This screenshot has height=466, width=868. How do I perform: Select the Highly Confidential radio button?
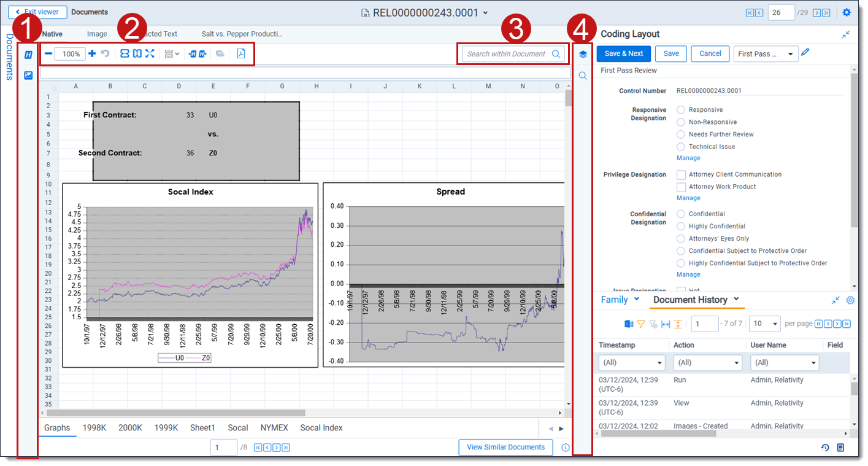coord(681,227)
